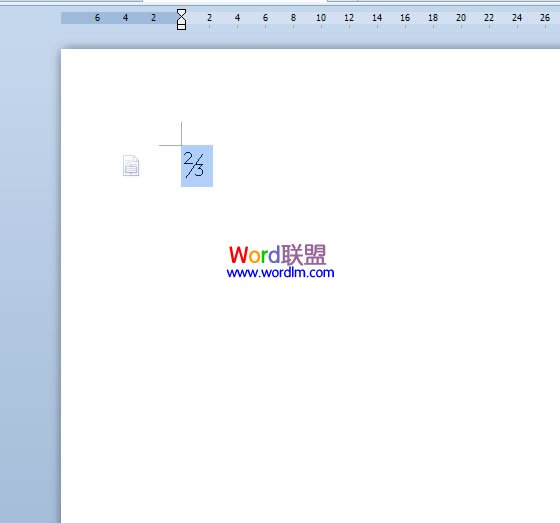Click the 8 mark on the horizontal ruler

click(x=293, y=18)
